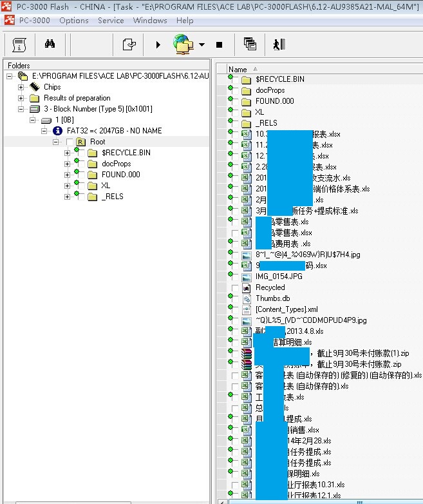Expand the Results of preparation node
The image size is (423, 504).
[21, 98]
